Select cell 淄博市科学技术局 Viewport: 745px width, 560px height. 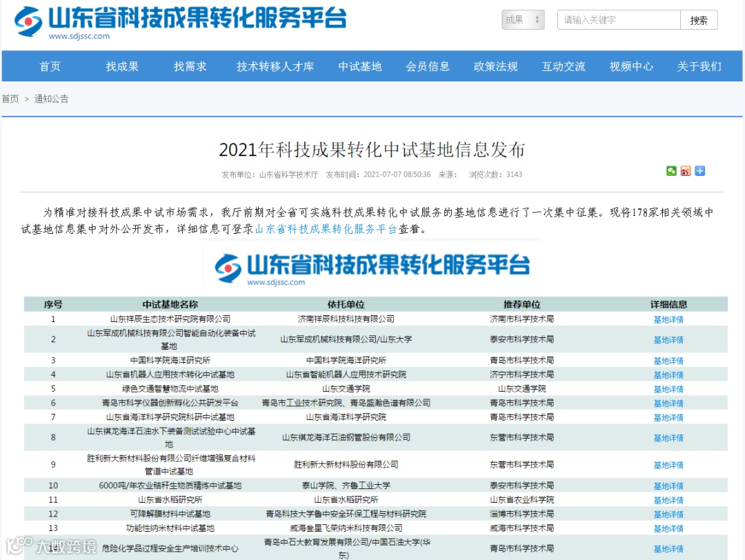point(521,514)
